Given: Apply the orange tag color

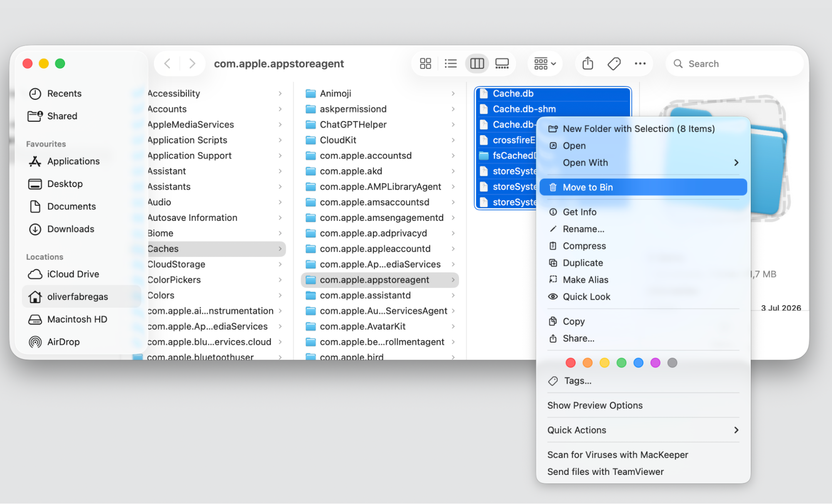Looking at the screenshot, I should click(587, 363).
